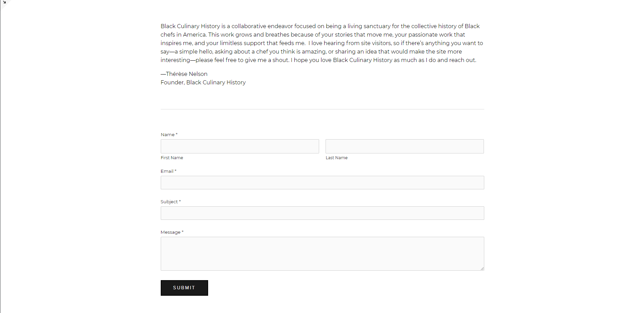Click the 'First Name' caption text

click(x=172, y=158)
